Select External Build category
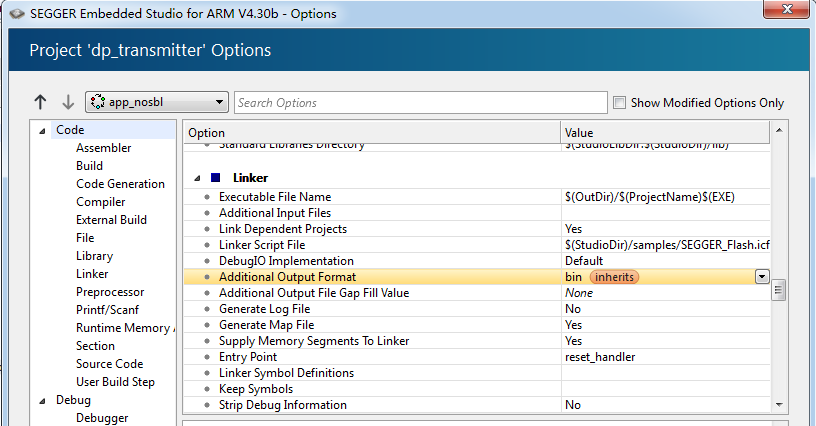The image size is (816, 426). [111, 220]
